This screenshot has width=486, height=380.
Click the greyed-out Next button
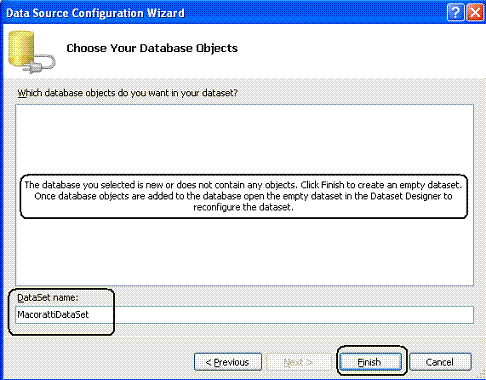point(298,362)
